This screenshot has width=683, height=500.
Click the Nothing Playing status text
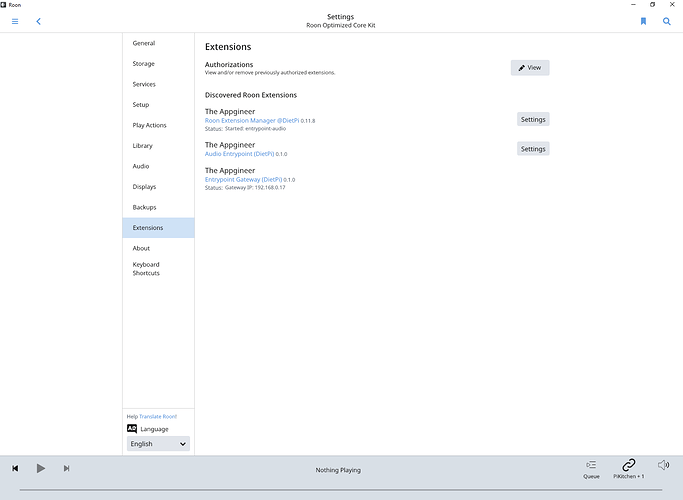pyautogui.click(x=338, y=470)
